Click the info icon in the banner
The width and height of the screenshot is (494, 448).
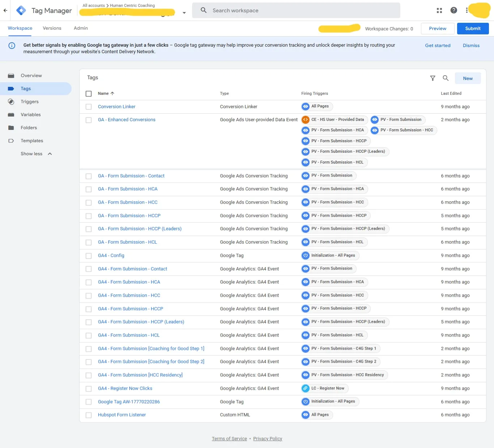click(x=12, y=46)
